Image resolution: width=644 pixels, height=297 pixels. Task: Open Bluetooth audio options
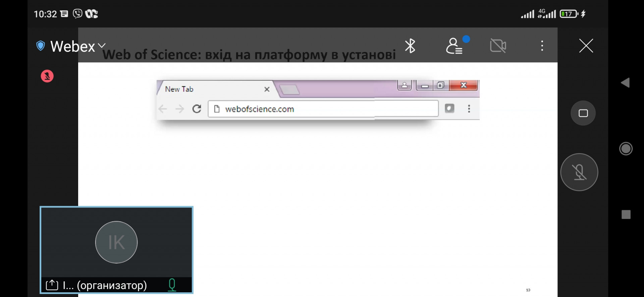pyautogui.click(x=410, y=46)
